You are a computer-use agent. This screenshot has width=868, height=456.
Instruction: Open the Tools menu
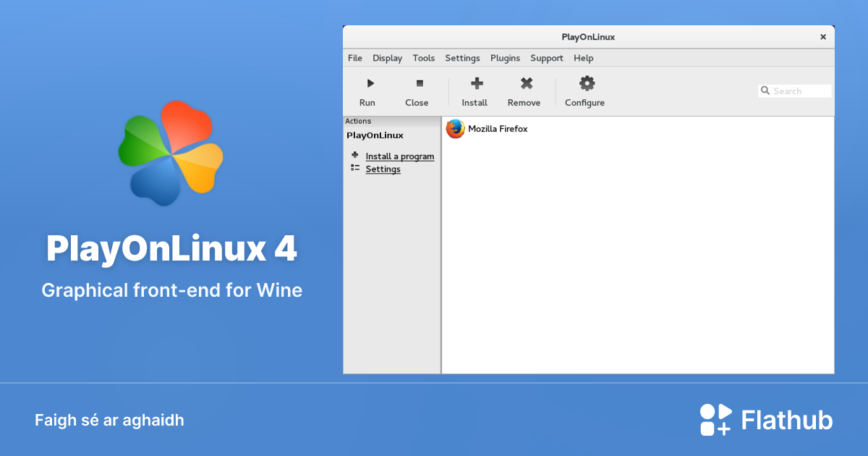point(423,58)
